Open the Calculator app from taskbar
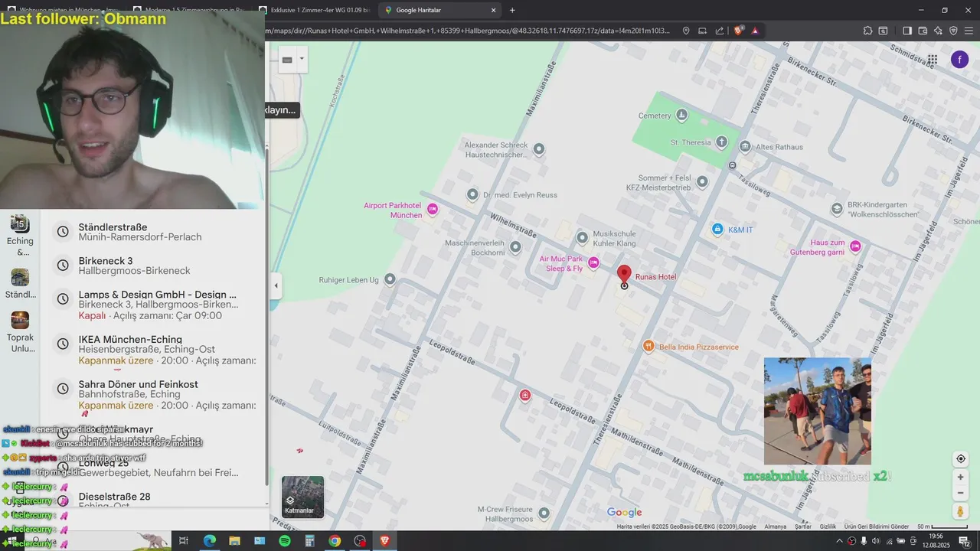This screenshot has height=551, width=980. coord(309,541)
